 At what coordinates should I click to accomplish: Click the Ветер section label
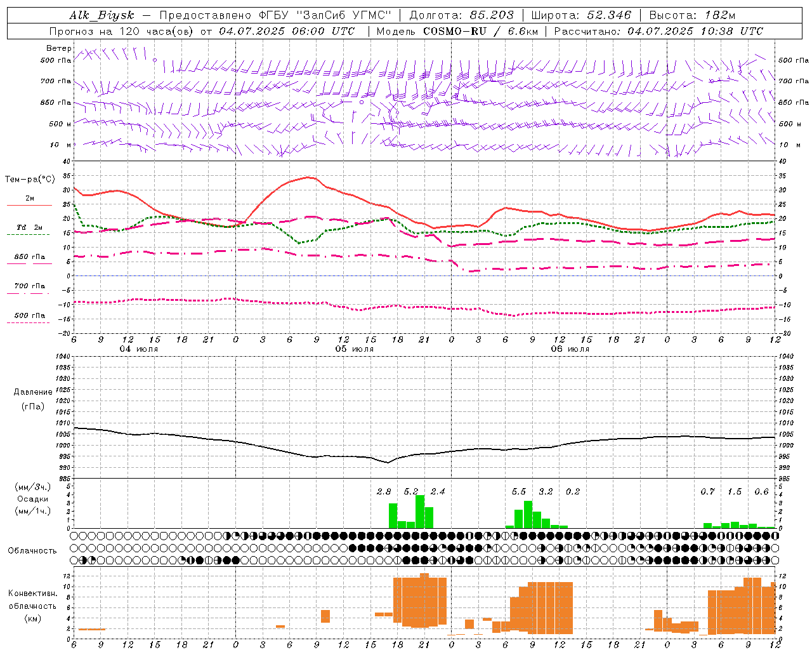click(59, 48)
